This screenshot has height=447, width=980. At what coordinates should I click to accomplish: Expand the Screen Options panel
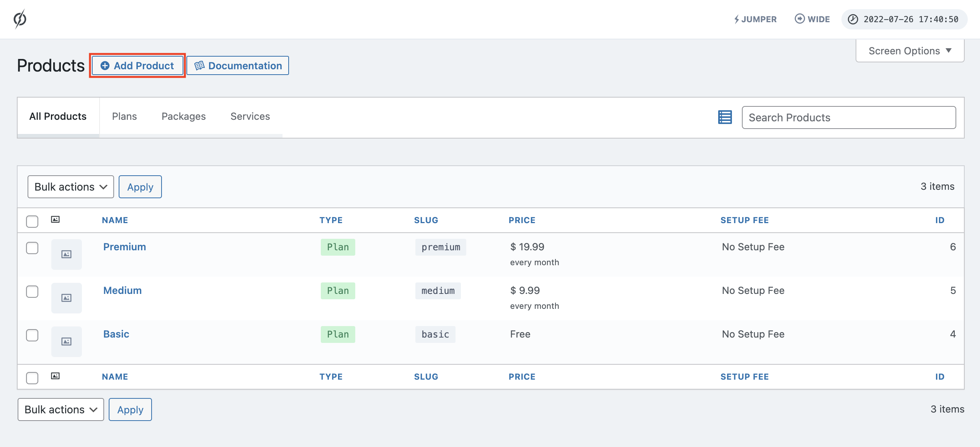(x=910, y=51)
